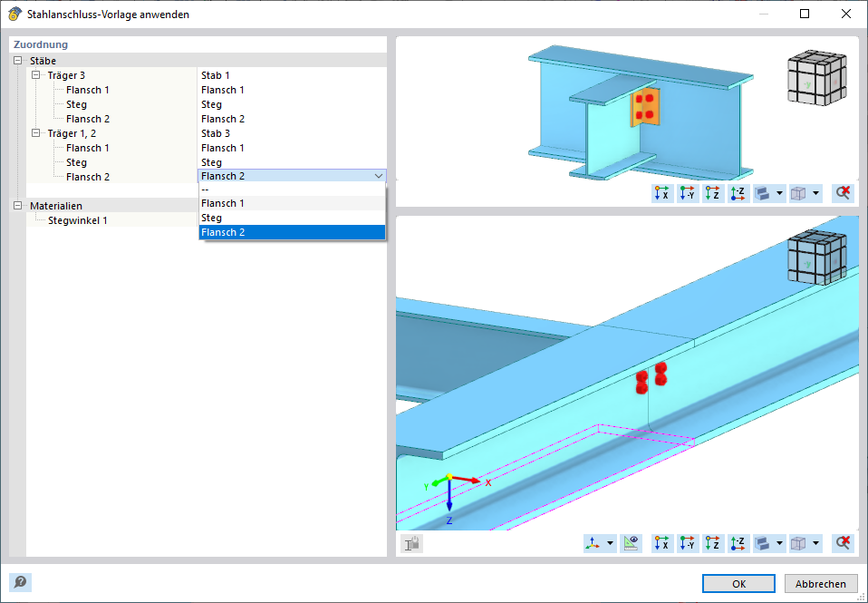
Task: Open the Flansch 2 combo box arrow
Action: (379, 176)
